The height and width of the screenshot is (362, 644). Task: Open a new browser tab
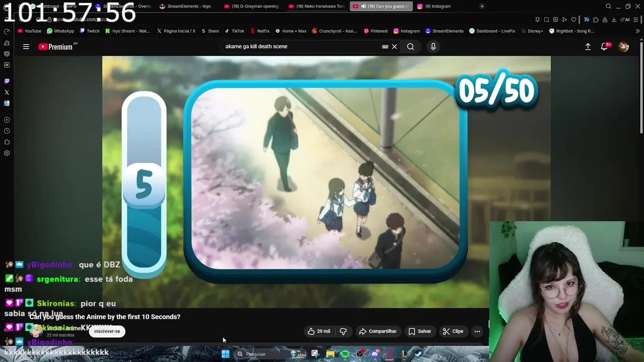(482, 6)
